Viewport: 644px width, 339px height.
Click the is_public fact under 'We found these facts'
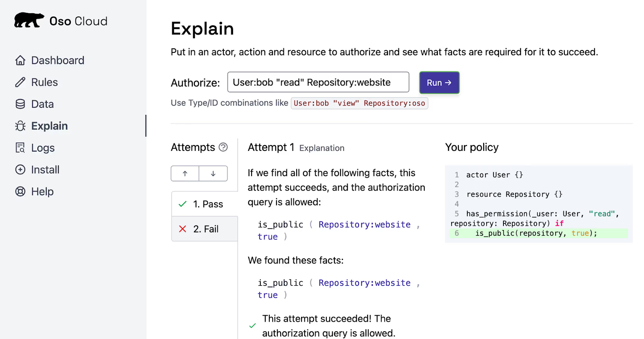[339, 289]
